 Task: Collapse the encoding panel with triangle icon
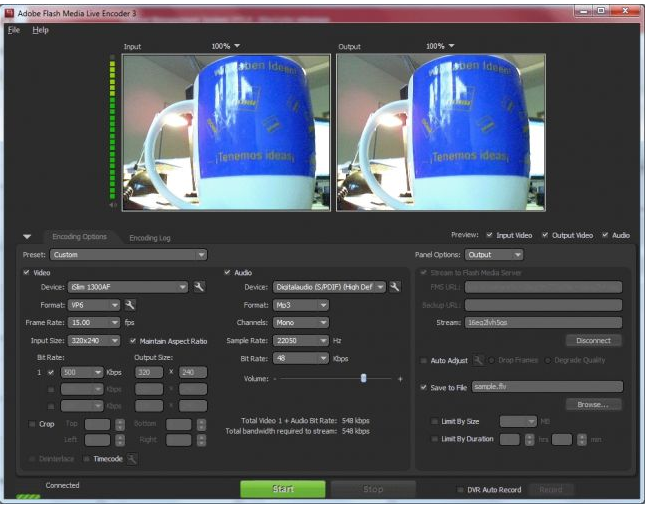tap(27, 237)
